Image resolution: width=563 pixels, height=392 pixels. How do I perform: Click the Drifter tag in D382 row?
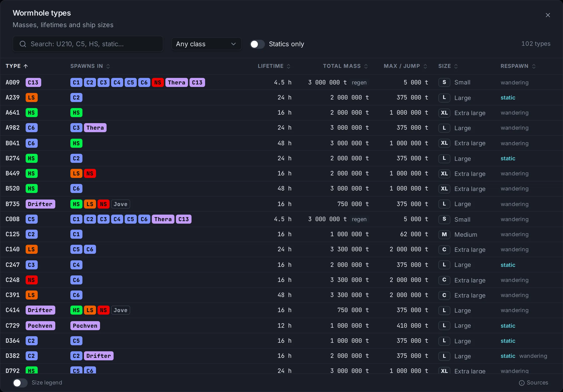click(99, 356)
